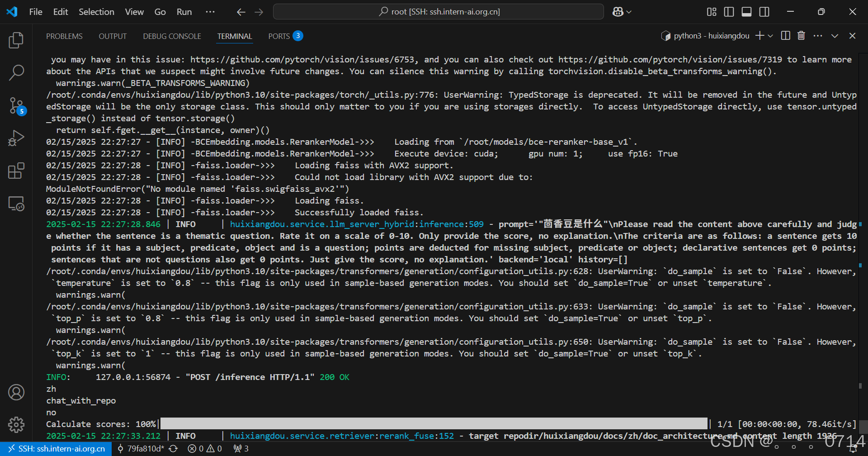Open the Edit menu
The width and height of the screenshot is (868, 456).
click(x=61, y=12)
